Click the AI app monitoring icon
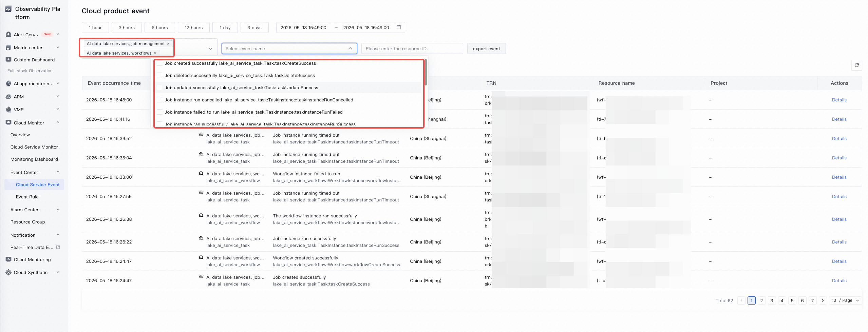The height and width of the screenshot is (332, 868). [x=8, y=84]
